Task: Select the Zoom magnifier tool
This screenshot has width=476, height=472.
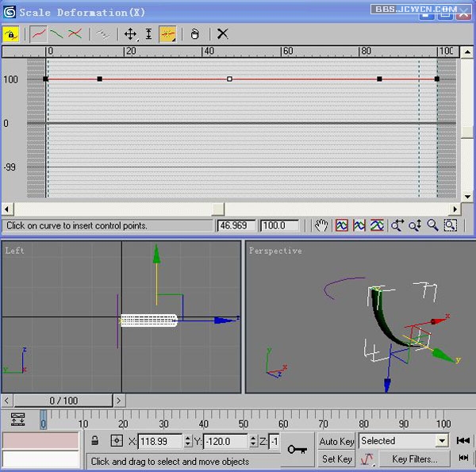Action: (x=432, y=225)
